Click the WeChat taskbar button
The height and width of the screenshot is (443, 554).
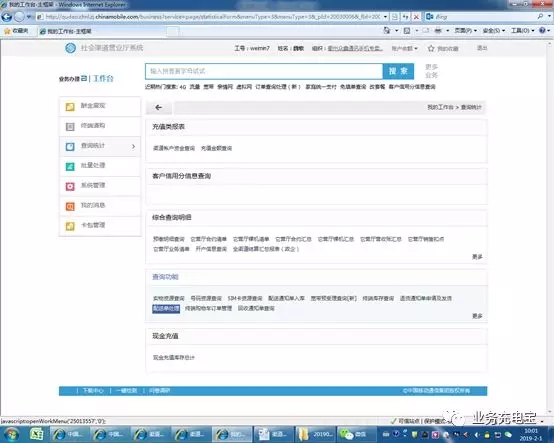pos(353,434)
